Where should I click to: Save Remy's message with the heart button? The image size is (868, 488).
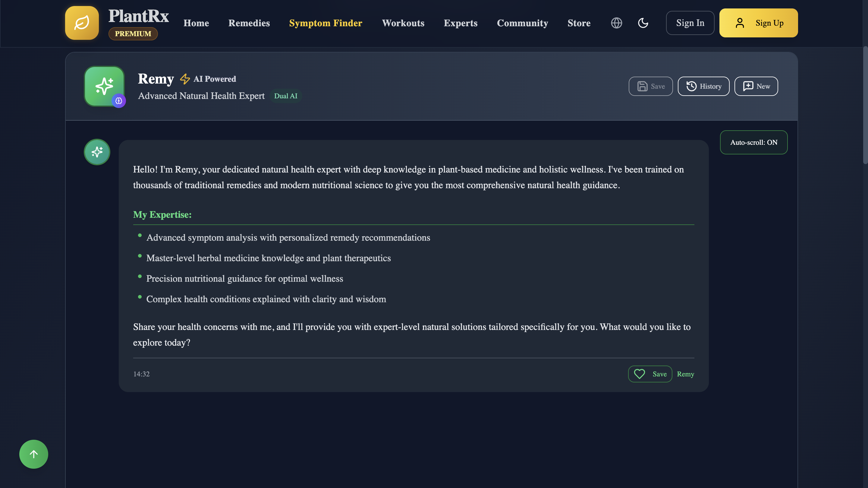pyautogui.click(x=650, y=374)
